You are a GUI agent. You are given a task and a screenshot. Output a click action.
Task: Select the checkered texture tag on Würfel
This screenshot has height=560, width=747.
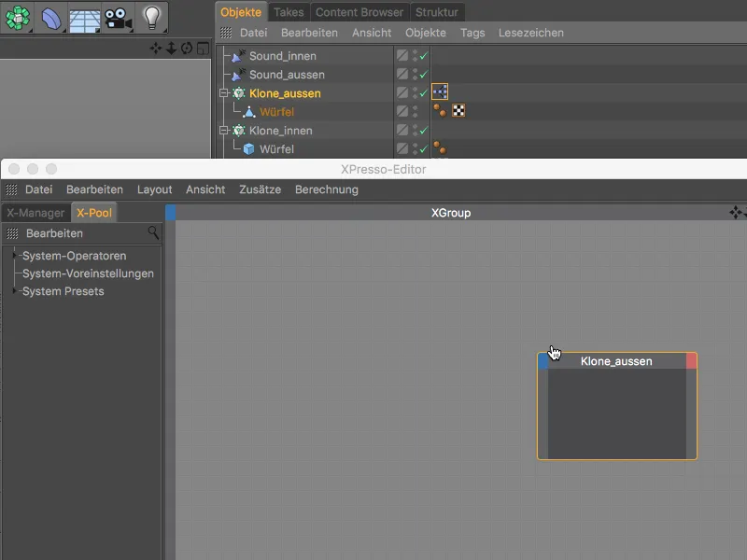[458, 110]
